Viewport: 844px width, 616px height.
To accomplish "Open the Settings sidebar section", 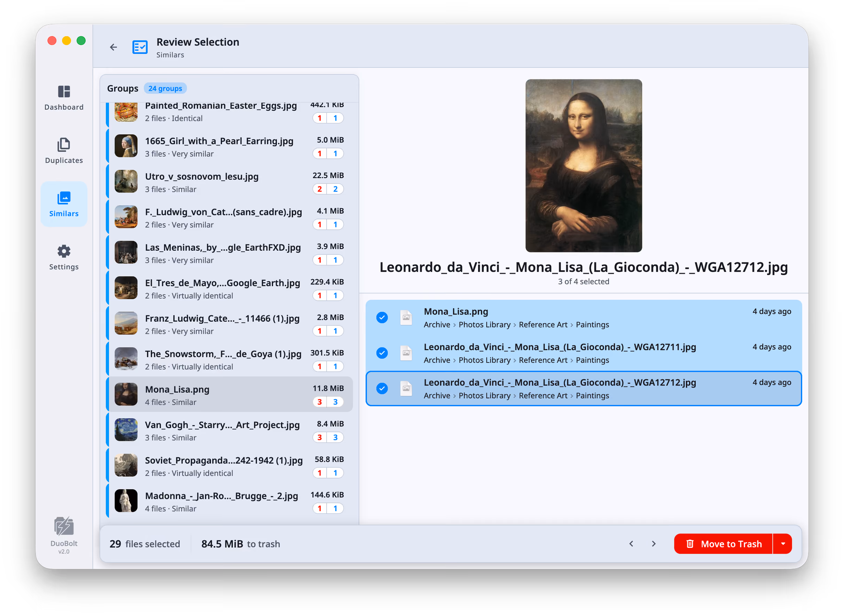I will [64, 258].
